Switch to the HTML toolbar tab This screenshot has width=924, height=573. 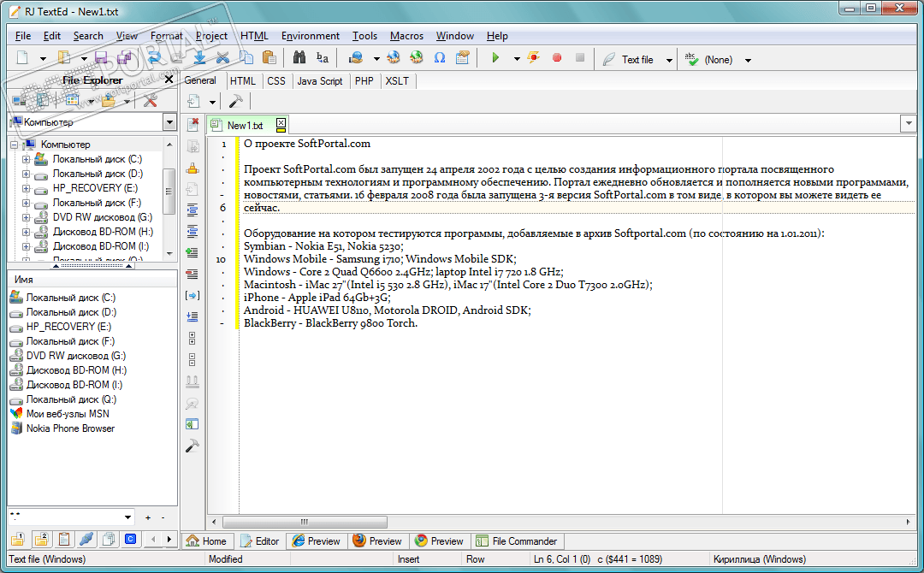point(243,80)
